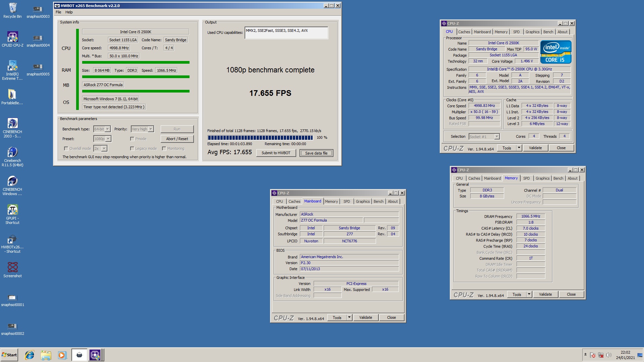This screenshot has width=644, height=362.
Task: Click Validate in the Mainboard window
Action: point(366,317)
